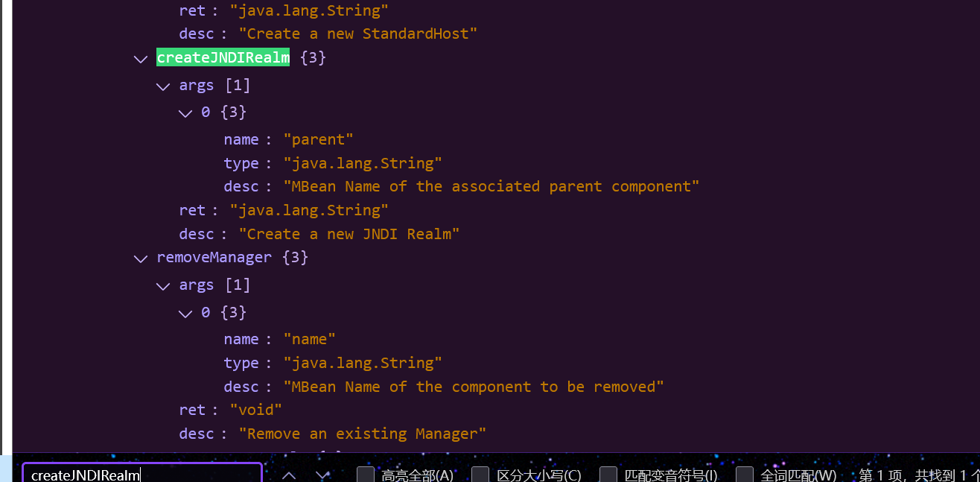Check the 匹配变音符号 diacritics checkbox
980x482 pixels.
coord(608,475)
